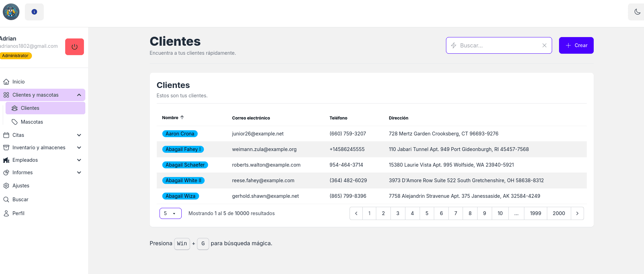Go to page 1999
Image resolution: width=644 pixels, height=274 pixels.
point(535,213)
